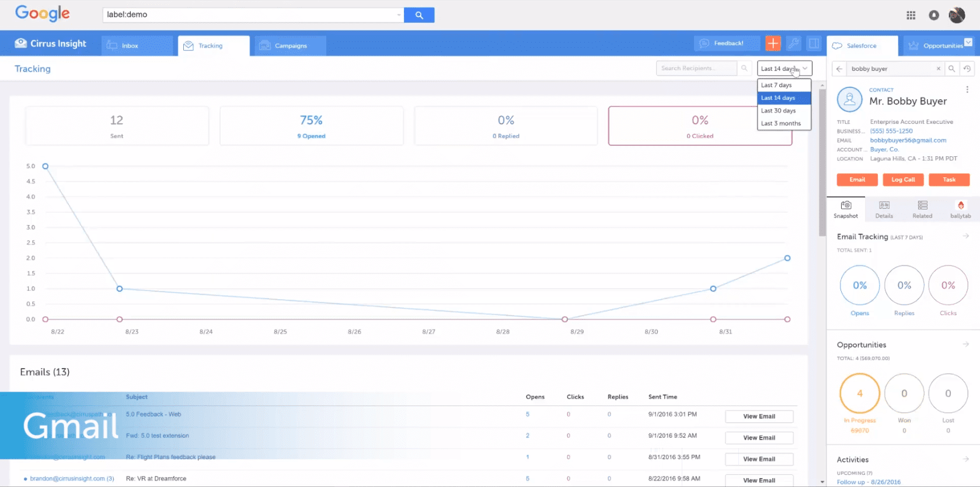Click the orange Email button
Screen dimensions: 980x487
pos(857,180)
